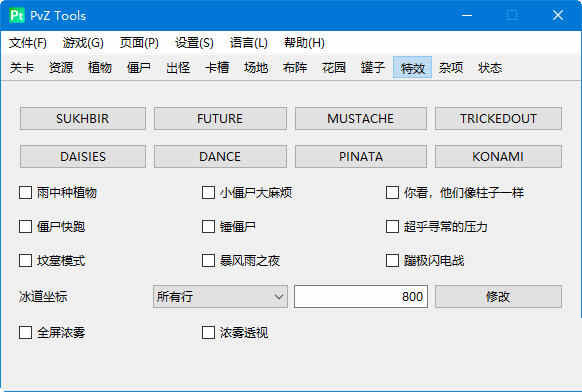The image size is (582, 392).
Task: Open the 帮助(H) menu
Action: (x=304, y=43)
